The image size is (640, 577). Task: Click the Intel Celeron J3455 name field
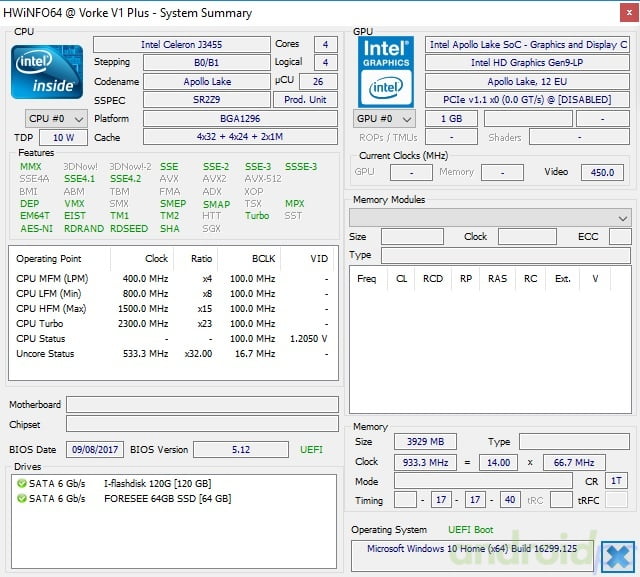[x=182, y=44]
